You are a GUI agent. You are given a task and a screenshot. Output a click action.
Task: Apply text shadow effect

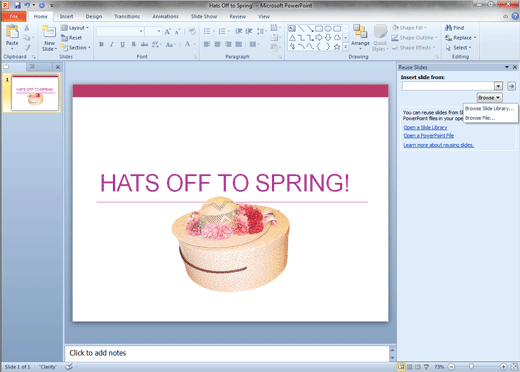(x=134, y=44)
